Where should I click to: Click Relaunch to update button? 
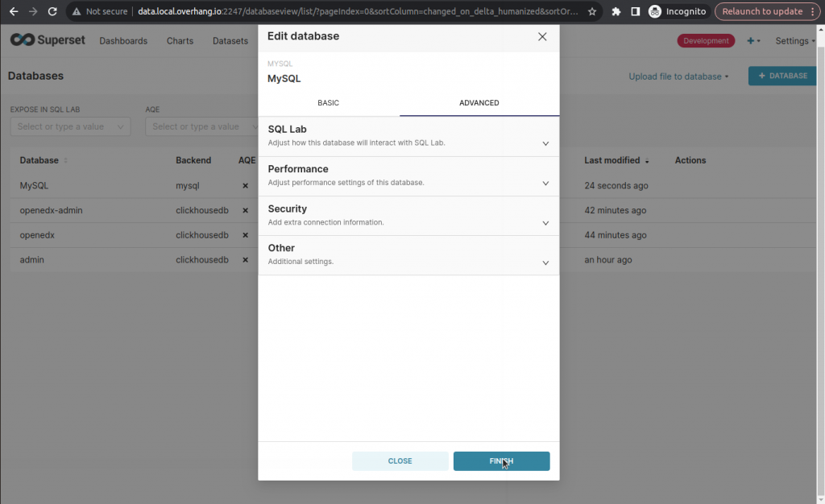[762, 11]
